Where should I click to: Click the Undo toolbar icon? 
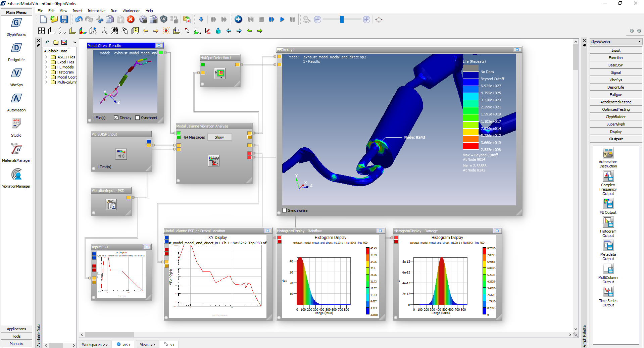click(x=79, y=19)
